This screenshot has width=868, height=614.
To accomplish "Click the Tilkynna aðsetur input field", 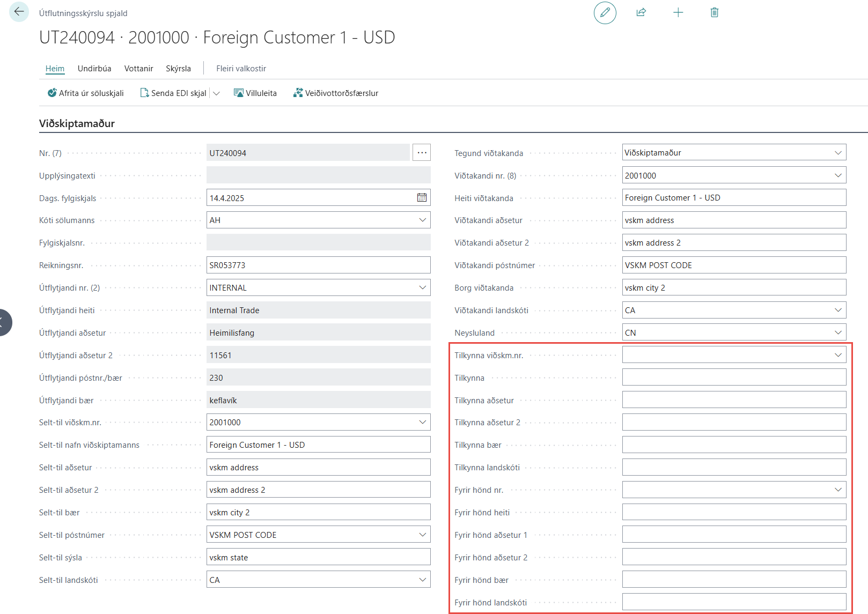I will coord(733,400).
